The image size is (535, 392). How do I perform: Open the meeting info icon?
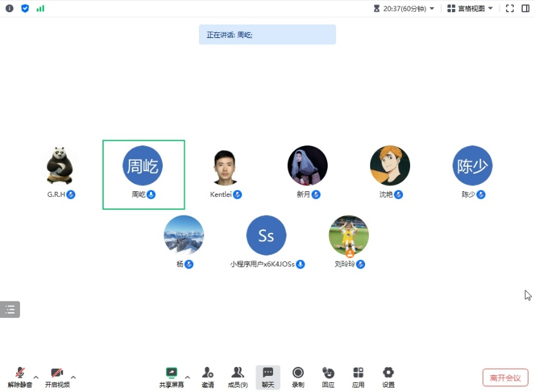(x=10, y=8)
